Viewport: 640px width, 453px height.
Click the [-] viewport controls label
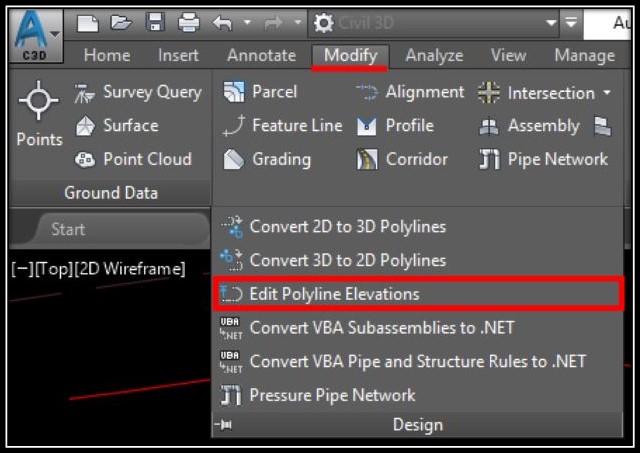[23, 269]
